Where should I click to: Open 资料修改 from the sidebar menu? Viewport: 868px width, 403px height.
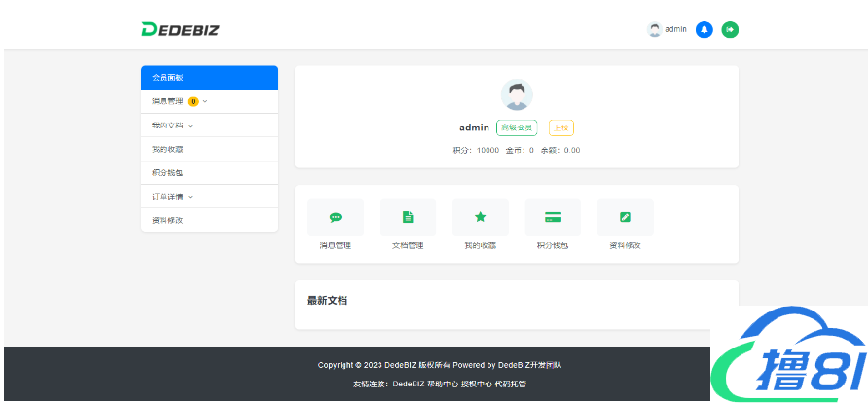pyautogui.click(x=167, y=221)
